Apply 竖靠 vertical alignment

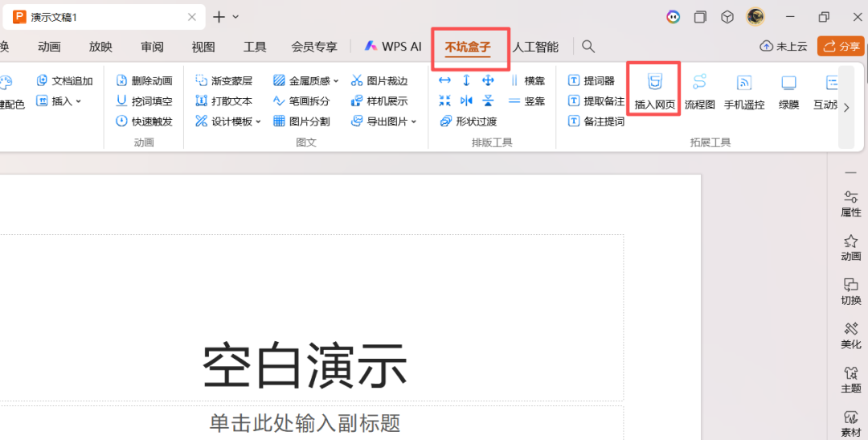(x=527, y=101)
